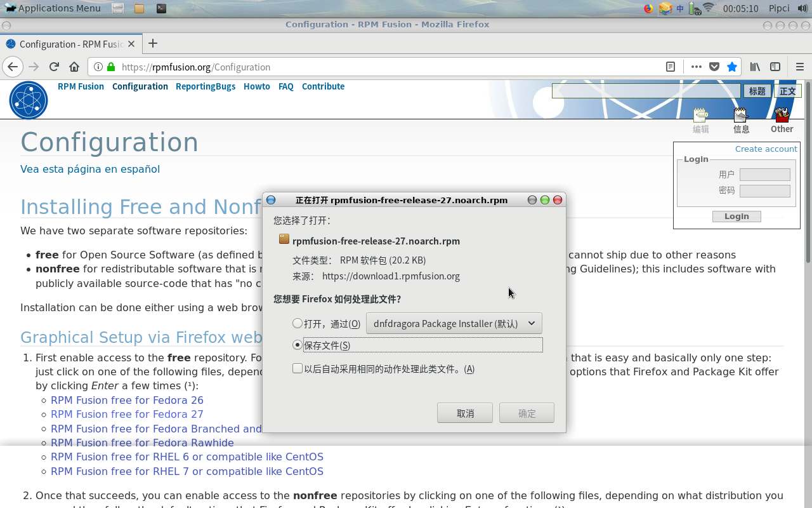812x508 pixels.
Task: Open the Firefox hamburger menu
Action: (799, 67)
